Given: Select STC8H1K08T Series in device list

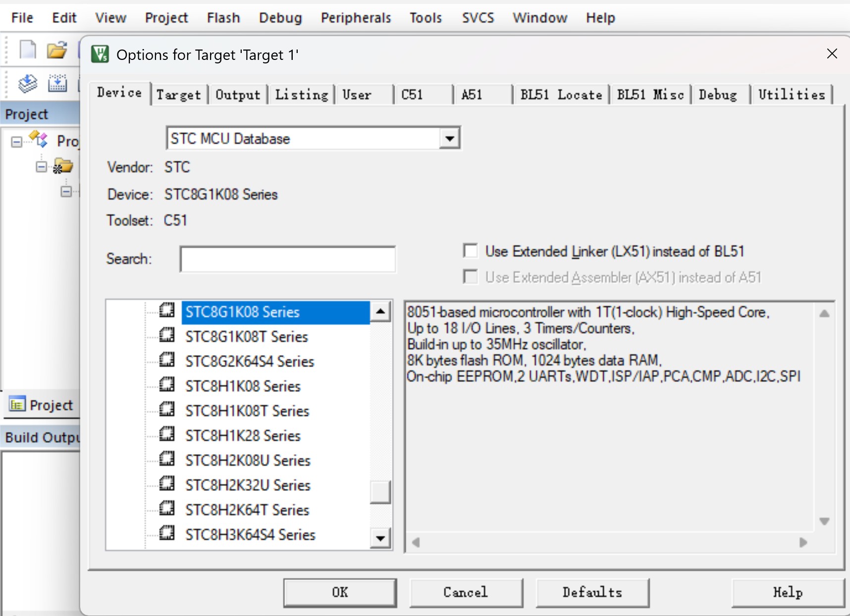Looking at the screenshot, I should 247,411.
